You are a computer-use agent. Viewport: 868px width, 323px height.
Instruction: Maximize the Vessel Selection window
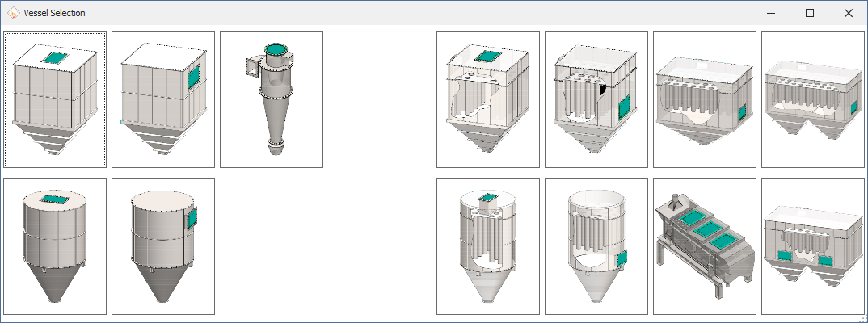(x=810, y=13)
